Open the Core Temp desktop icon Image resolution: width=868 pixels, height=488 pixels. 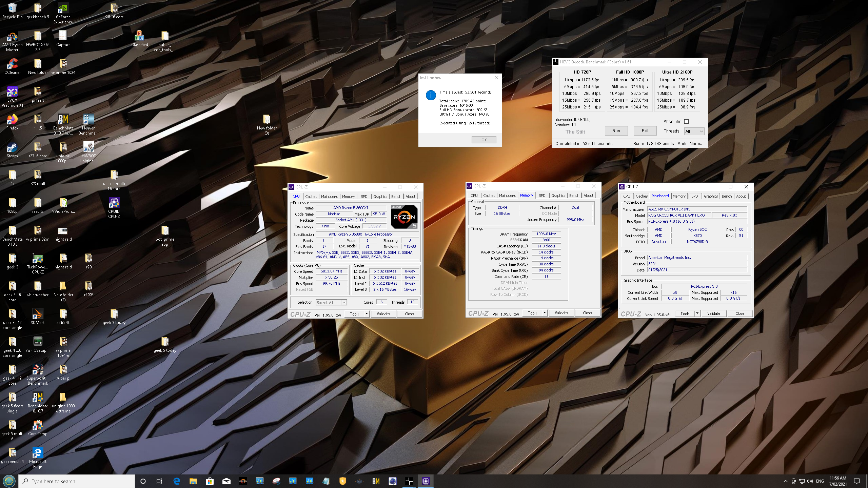[38, 428]
